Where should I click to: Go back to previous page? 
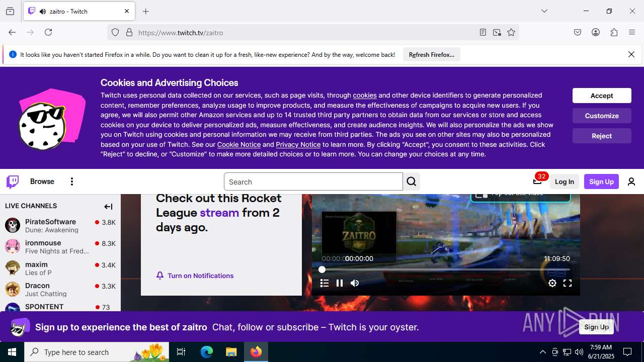coord(12,32)
